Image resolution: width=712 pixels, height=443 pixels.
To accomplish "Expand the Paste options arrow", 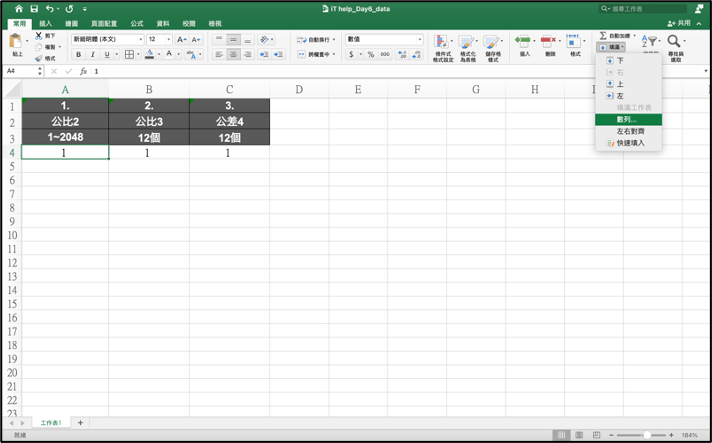I will click(x=27, y=41).
